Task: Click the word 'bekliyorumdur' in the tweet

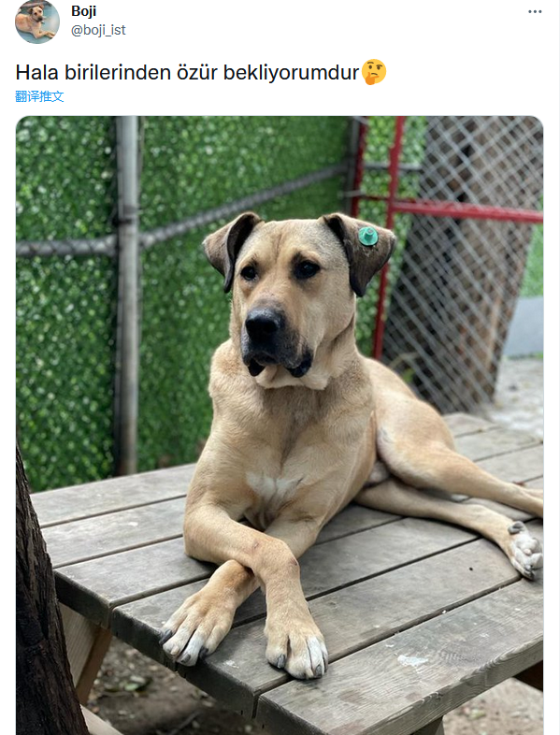Action: 291,73
